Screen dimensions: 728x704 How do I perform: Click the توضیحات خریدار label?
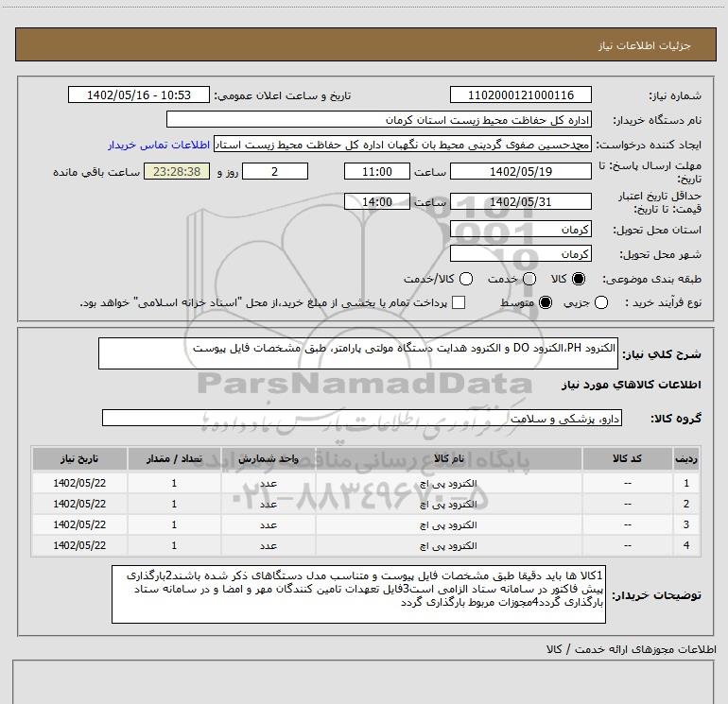pyautogui.click(x=656, y=595)
